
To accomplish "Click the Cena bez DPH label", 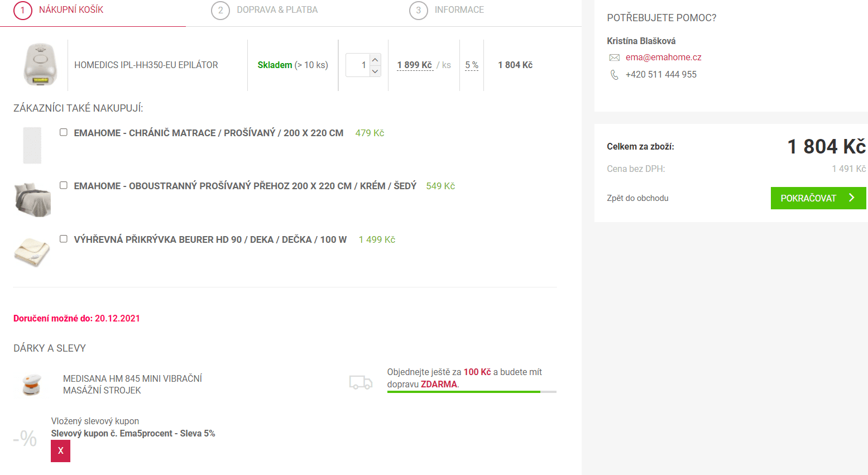I will [x=636, y=169].
